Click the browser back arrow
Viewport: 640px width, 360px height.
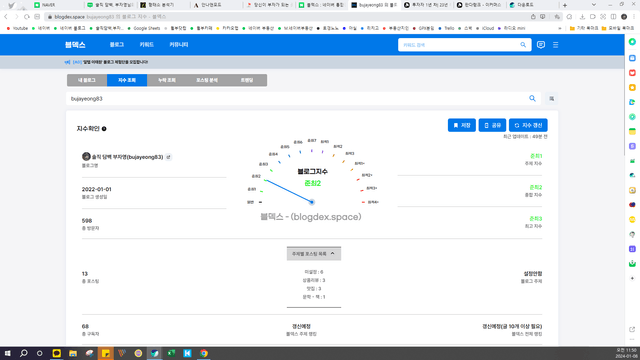point(6,17)
